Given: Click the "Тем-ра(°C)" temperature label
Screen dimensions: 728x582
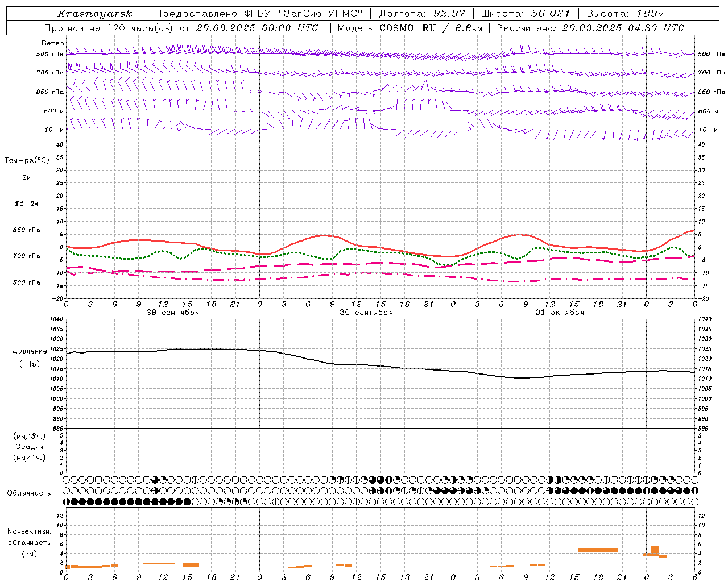Looking at the screenshot, I should click(x=27, y=161).
